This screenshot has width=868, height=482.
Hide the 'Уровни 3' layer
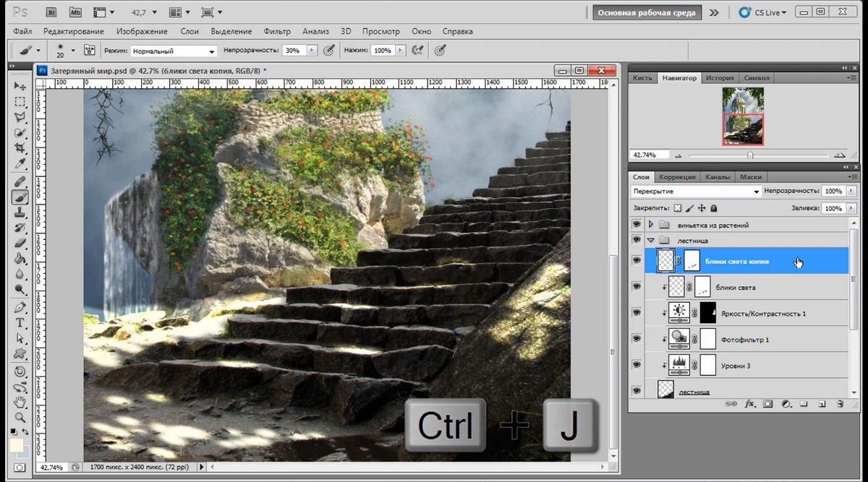pos(637,365)
